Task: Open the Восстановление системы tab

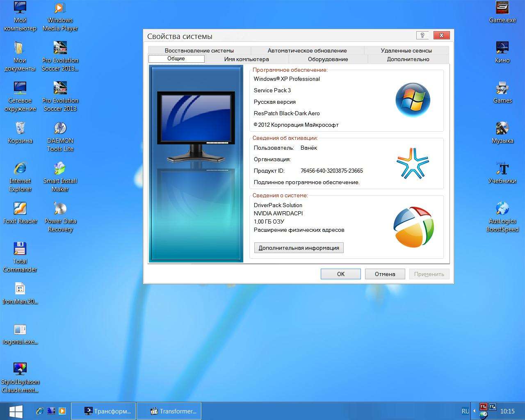Action: point(199,50)
